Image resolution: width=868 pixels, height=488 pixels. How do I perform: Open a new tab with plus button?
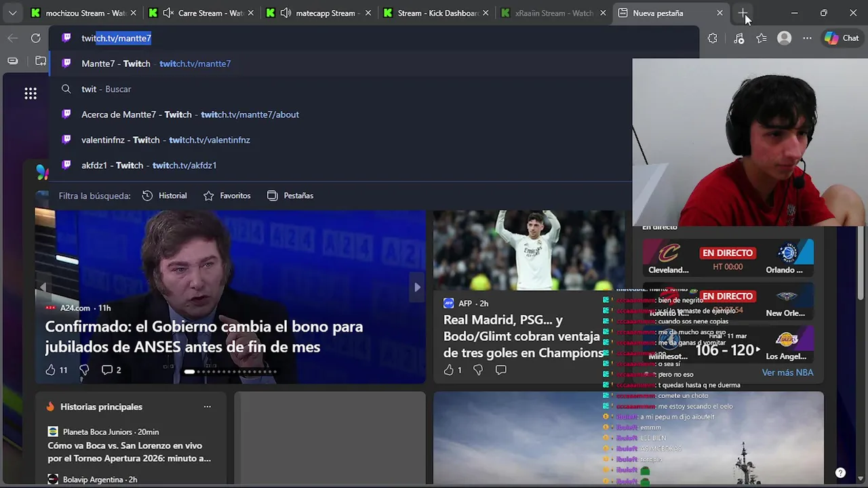point(743,13)
